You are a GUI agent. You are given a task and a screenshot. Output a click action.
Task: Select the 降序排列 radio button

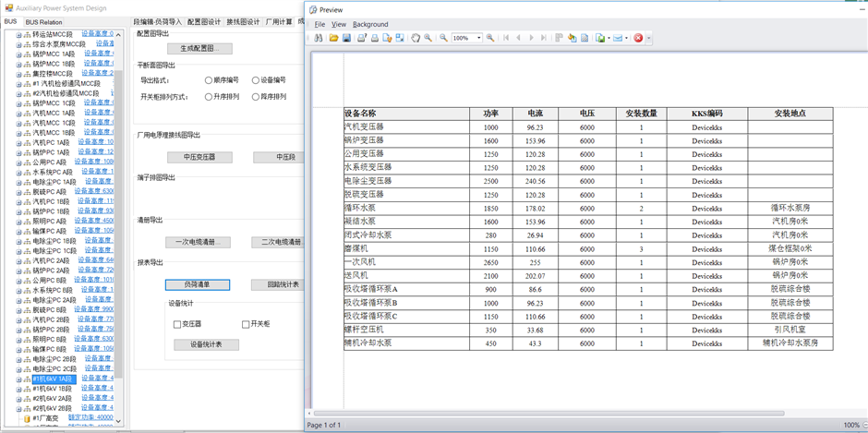click(x=255, y=97)
